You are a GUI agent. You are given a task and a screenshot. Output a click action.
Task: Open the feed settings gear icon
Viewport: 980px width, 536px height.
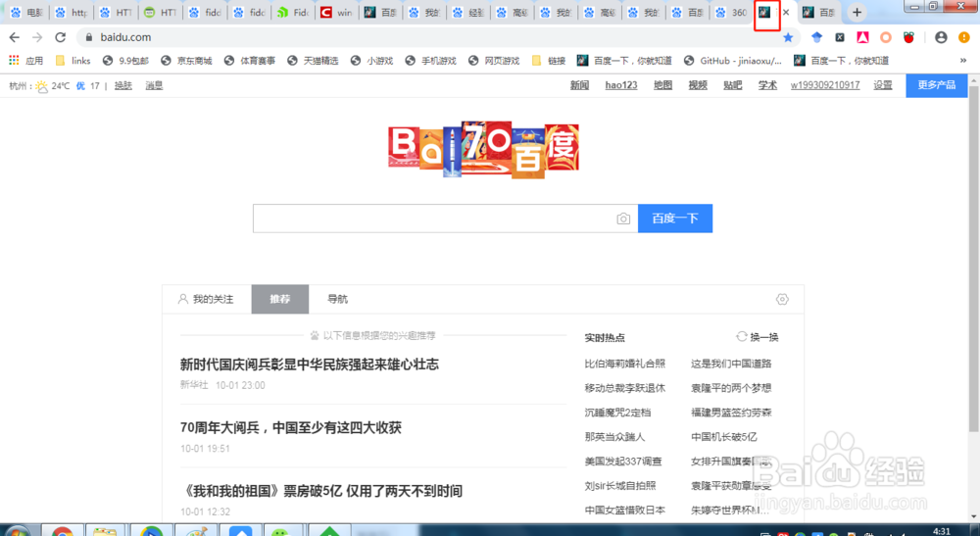coord(782,299)
